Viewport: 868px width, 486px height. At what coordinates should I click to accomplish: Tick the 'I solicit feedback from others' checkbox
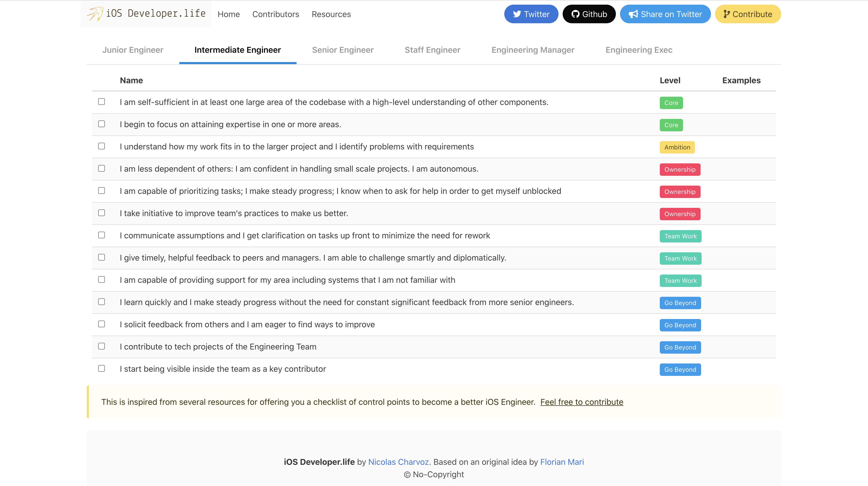102,324
